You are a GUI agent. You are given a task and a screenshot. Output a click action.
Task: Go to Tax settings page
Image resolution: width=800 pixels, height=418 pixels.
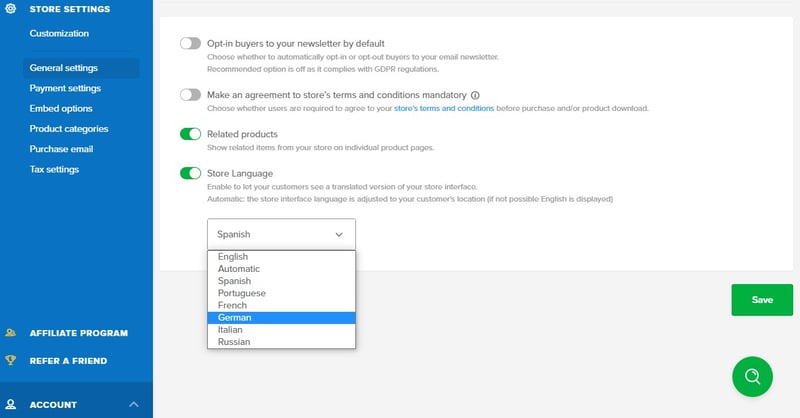click(x=54, y=169)
